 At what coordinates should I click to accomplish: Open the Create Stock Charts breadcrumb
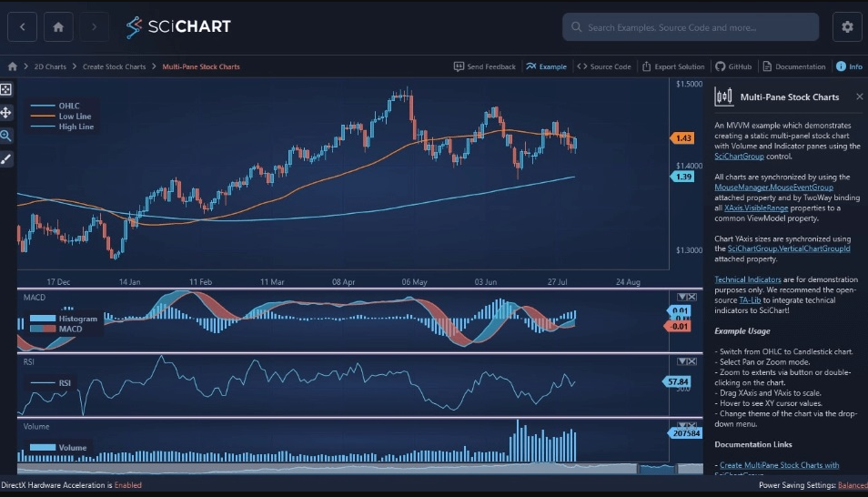click(114, 66)
